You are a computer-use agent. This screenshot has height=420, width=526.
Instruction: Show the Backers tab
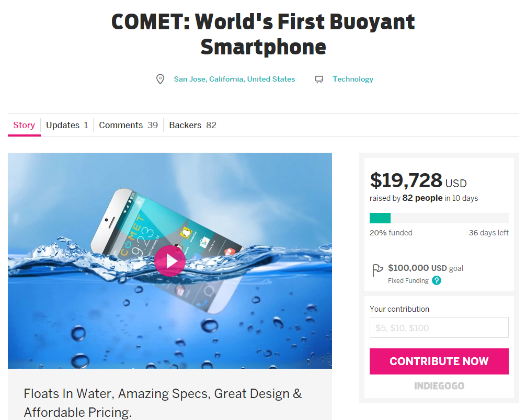(192, 125)
